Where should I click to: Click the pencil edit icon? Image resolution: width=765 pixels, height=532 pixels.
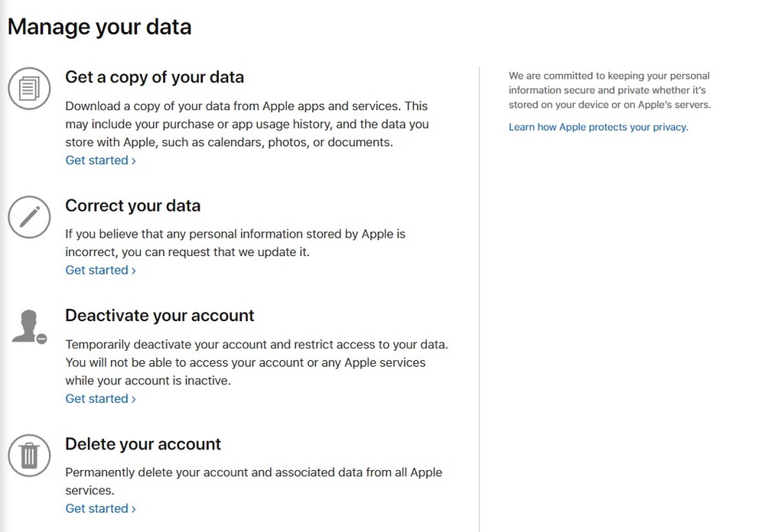coord(29,217)
